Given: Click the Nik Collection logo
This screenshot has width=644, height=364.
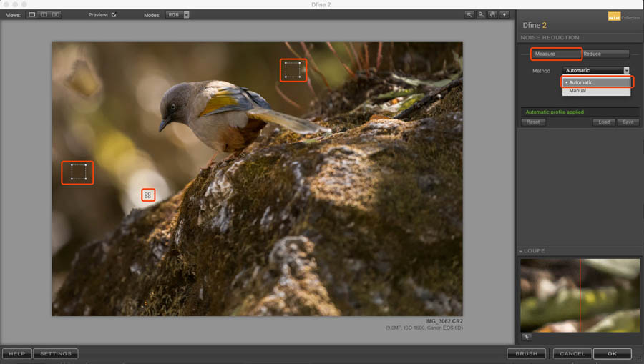Looking at the screenshot, I should pos(624,17).
